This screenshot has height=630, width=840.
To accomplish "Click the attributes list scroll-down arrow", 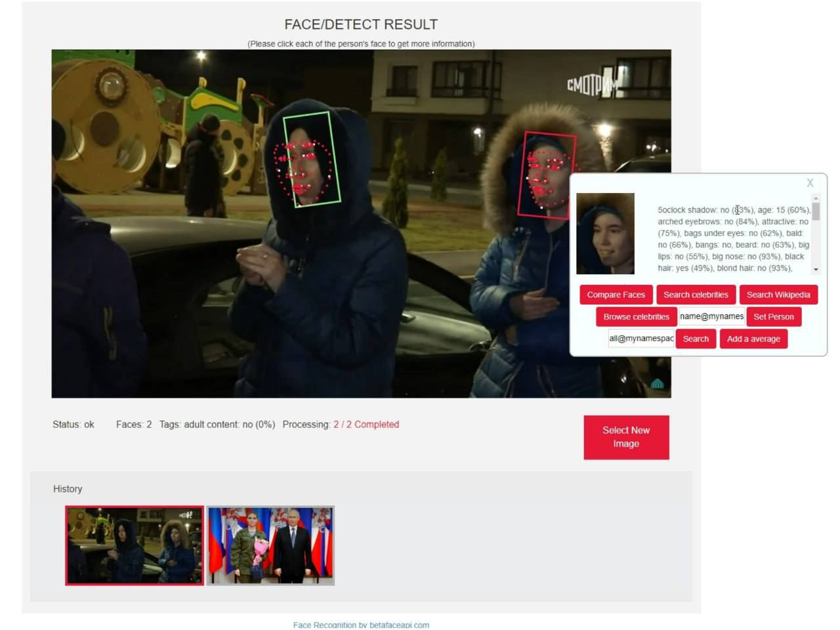I will [x=816, y=270].
